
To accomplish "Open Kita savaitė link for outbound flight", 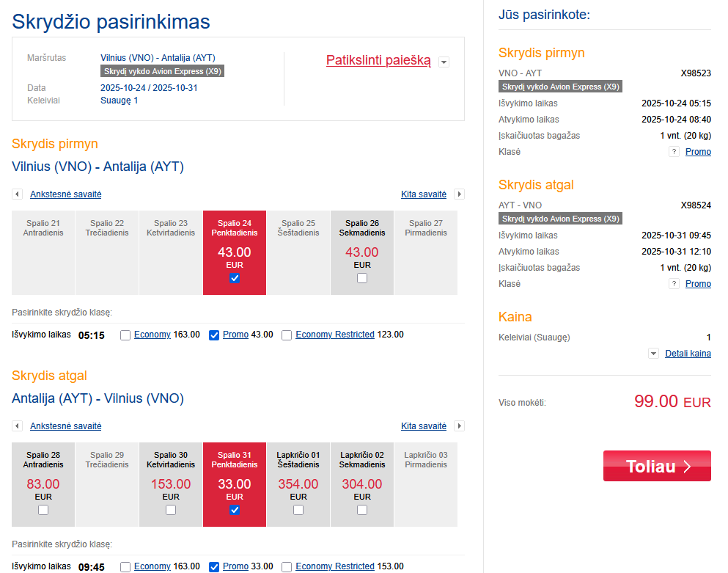I will pyautogui.click(x=424, y=194).
